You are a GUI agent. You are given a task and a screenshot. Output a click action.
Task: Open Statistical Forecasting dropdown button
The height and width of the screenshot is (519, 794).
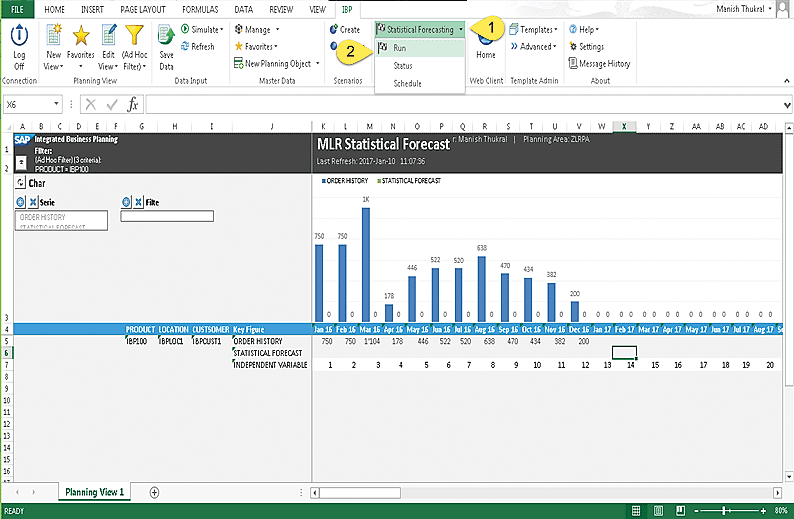420,29
